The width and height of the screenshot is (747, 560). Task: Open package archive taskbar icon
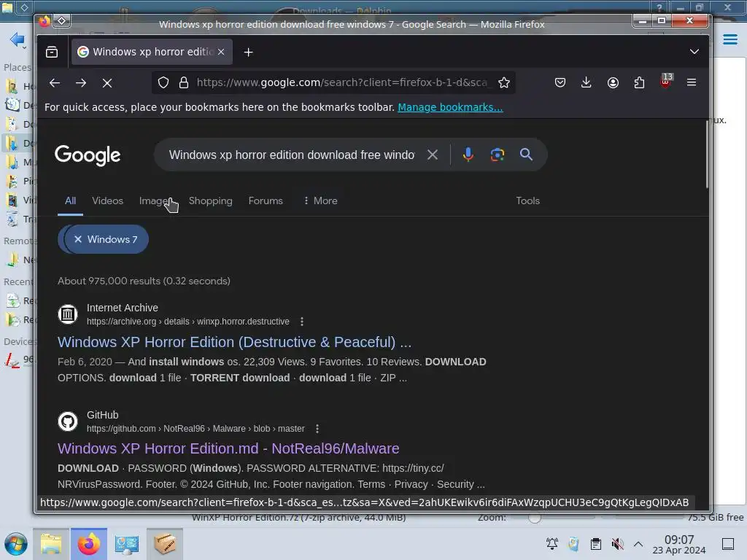pos(165,544)
